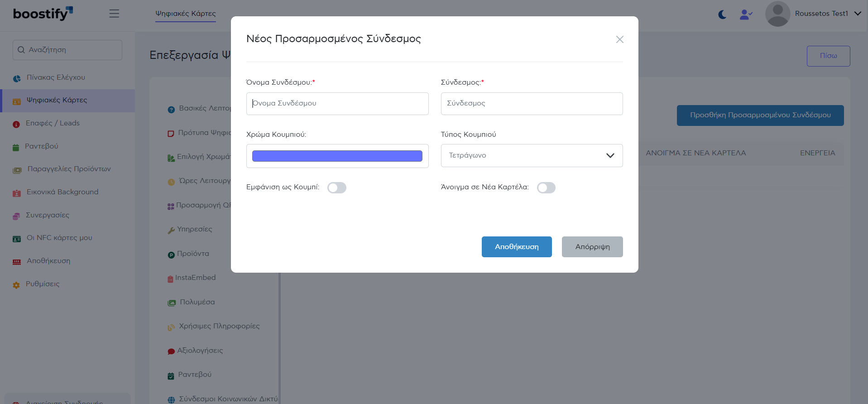Focus the Σύνδεσμος link input field
868x404 pixels.
[x=532, y=104]
